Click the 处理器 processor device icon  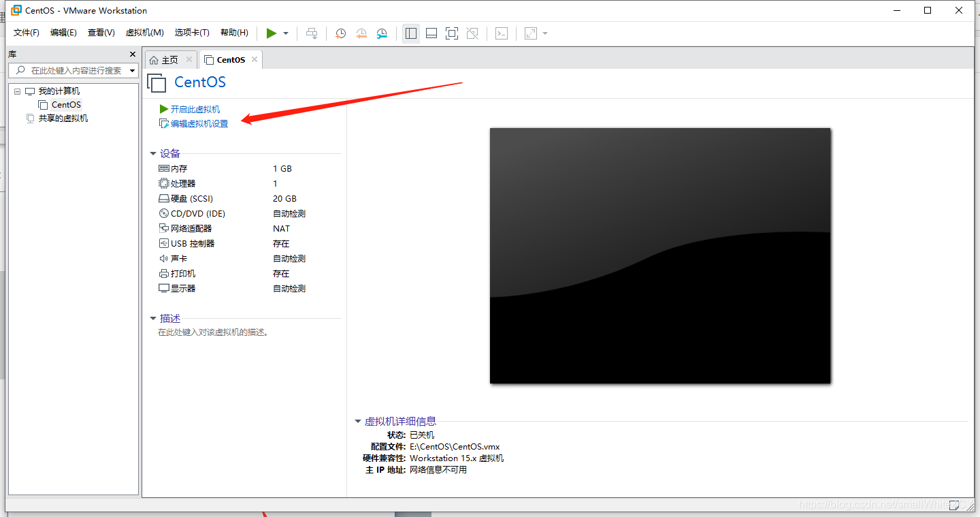(163, 183)
